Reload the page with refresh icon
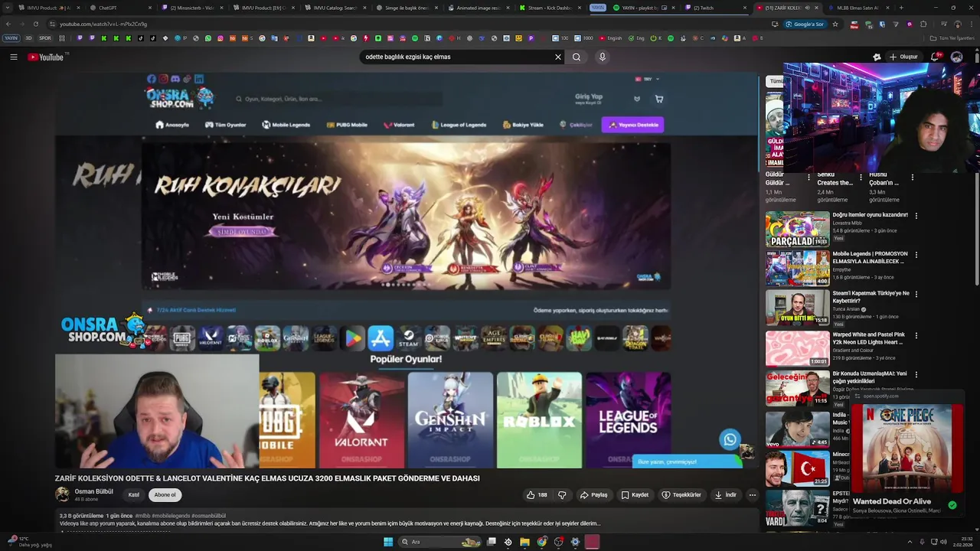The image size is (980, 551). point(35,24)
